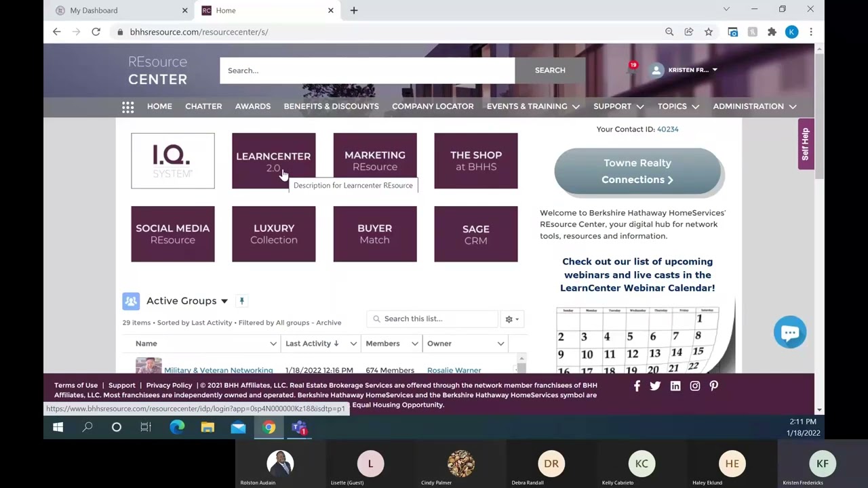The width and height of the screenshot is (868, 488).
Task: Click the Search button
Action: click(550, 70)
